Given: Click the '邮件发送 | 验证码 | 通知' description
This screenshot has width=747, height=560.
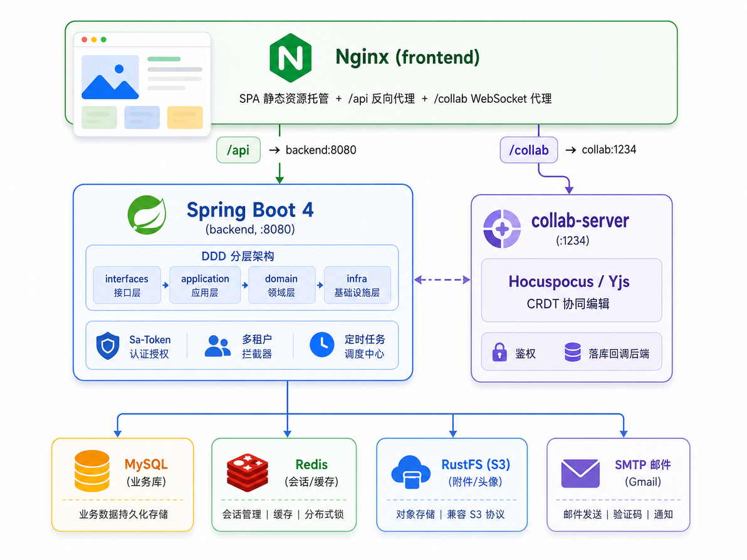Looking at the screenshot, I should click(618, 514).
